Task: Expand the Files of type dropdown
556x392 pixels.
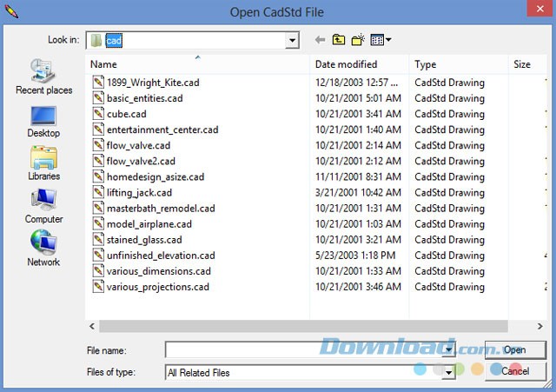Action: (448, 372)
